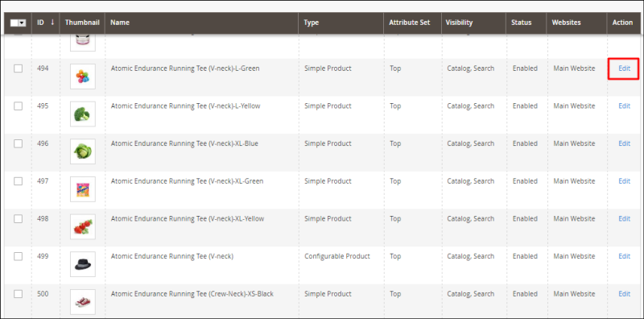Open red sneakers thumbnail of product 500
644x319 pixels.
pos(83,302)
